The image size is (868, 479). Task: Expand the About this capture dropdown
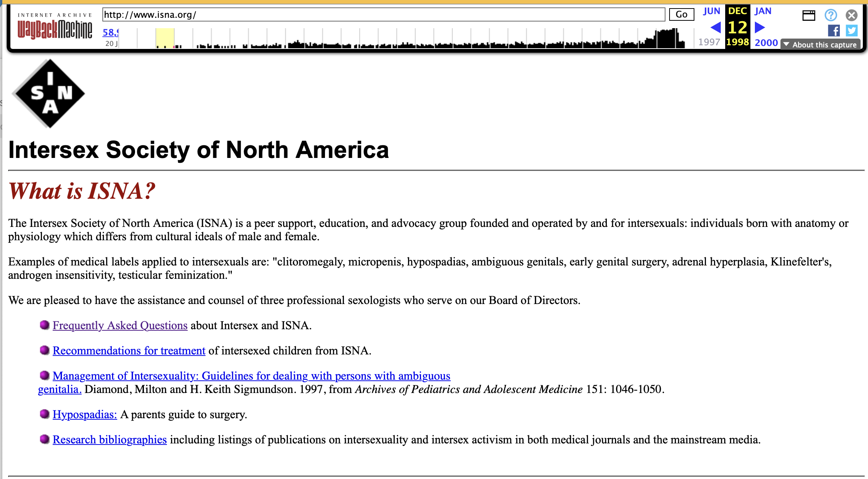click(x=820, y=44)
